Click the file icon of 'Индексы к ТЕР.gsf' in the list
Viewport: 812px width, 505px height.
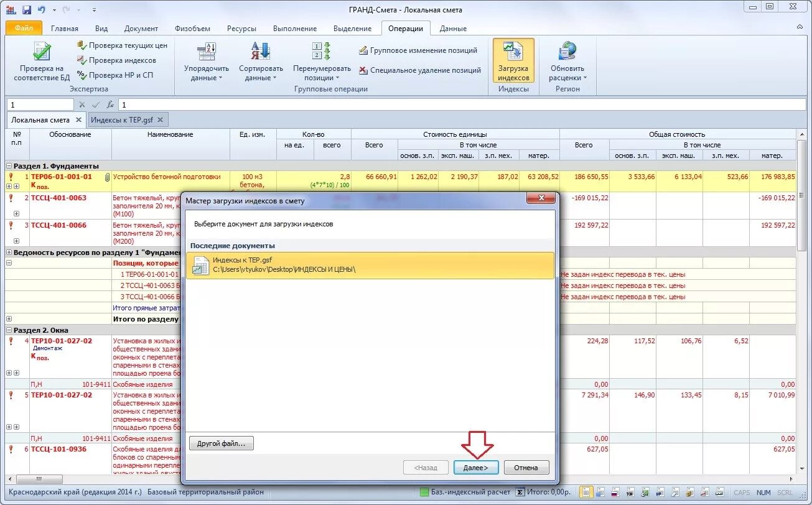click(201, 266)
